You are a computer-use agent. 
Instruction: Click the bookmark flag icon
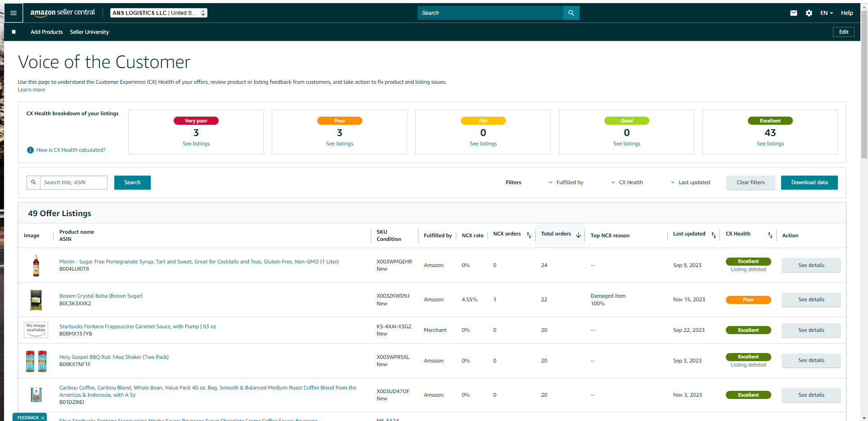coord(14,32)
